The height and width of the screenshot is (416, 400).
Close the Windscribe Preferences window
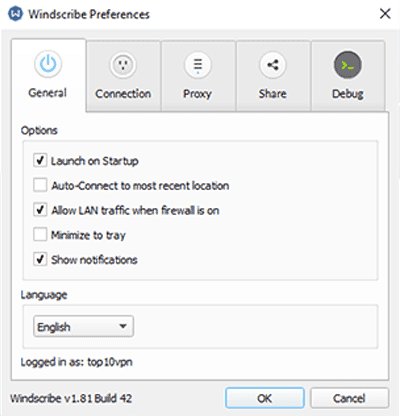coord(385,14)
